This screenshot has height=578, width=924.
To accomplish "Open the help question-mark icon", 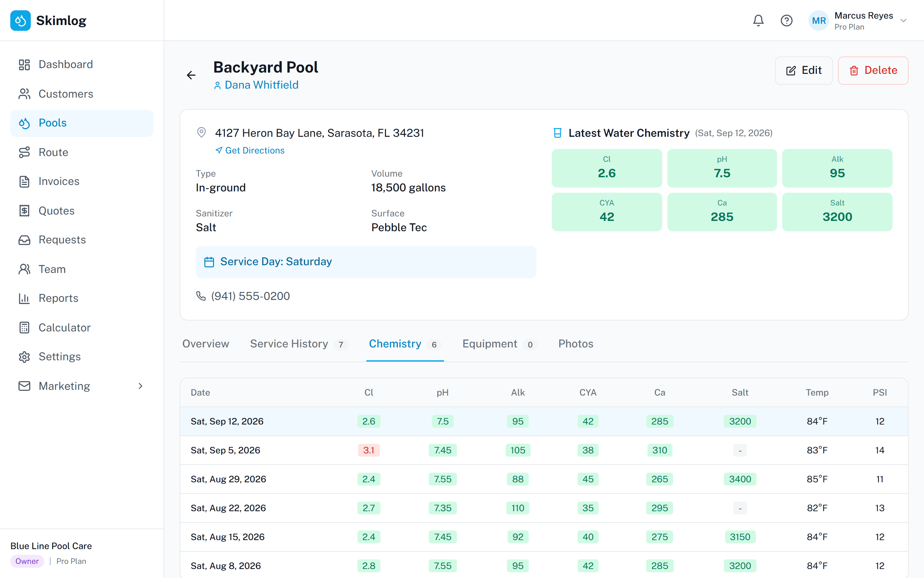I will click(787, 21).
